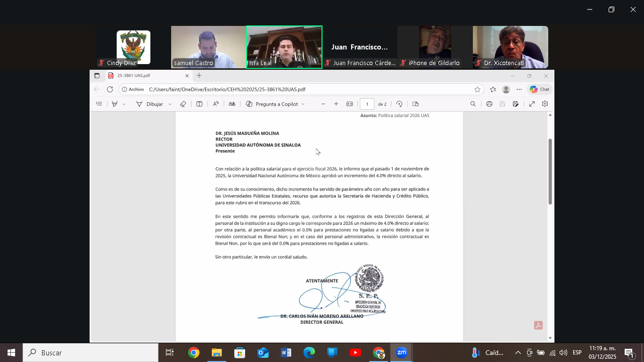
Task: Click the Translate icon in PDF toolbar
Action: tap(232, 104)
